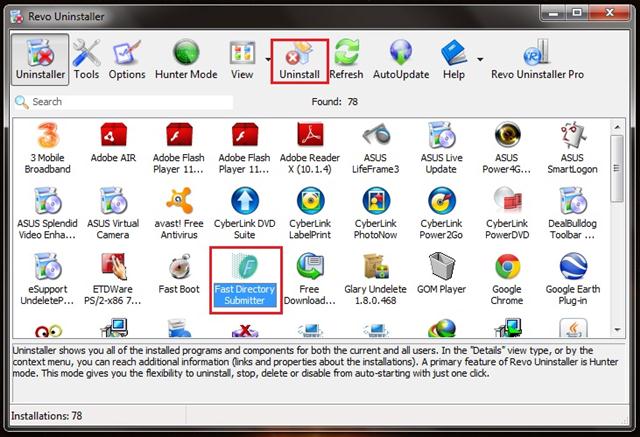
Task: Select ASUS Virtual Camera
Action: click(x=113, y=214)
